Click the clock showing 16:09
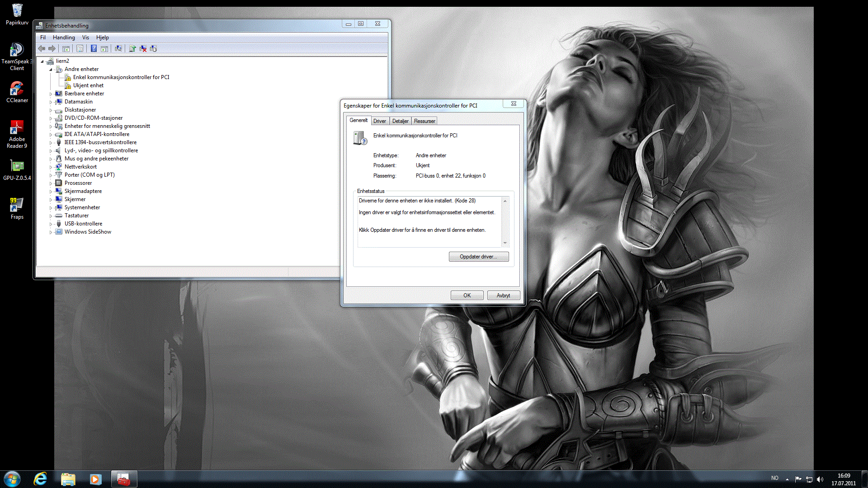868x488 pixels. click(x=844, y=476)
